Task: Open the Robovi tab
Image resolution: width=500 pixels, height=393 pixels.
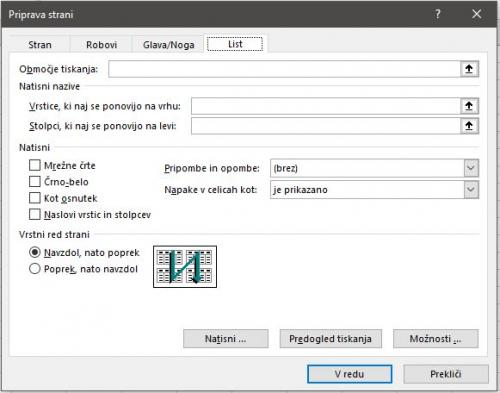Action: 101,45
